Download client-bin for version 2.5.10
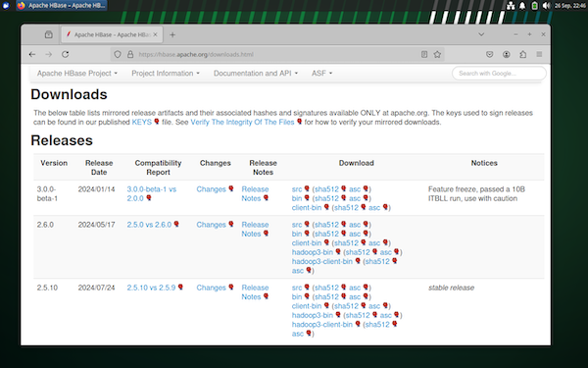588x368 pixels. tap(307, 306)
